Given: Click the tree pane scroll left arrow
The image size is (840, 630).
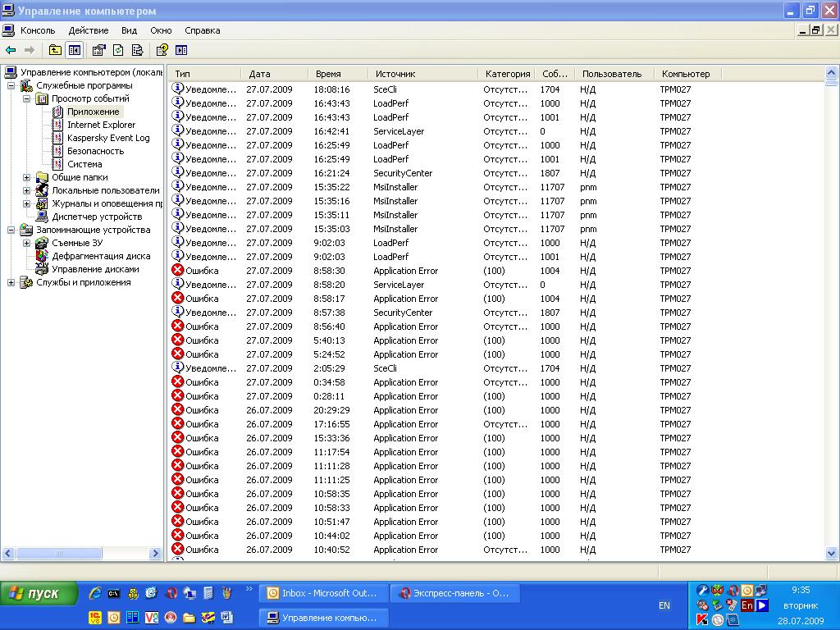Looking at the screenshot, I should [x=8, y=554].
